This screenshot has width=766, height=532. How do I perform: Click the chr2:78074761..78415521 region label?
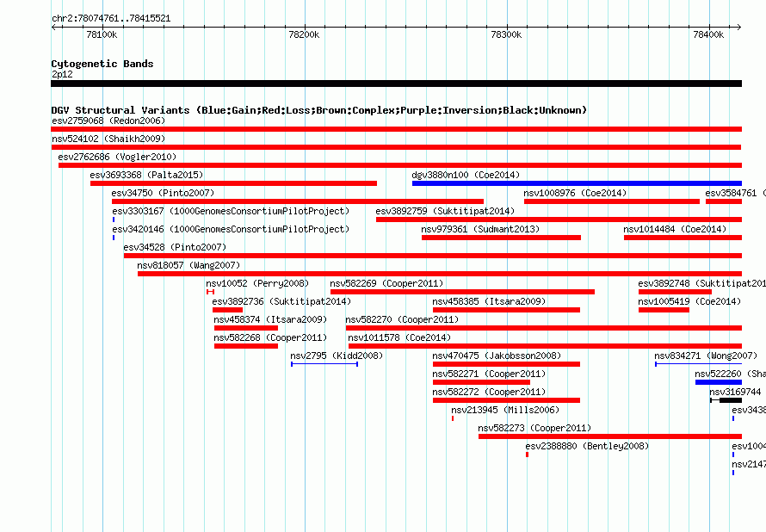111,19
